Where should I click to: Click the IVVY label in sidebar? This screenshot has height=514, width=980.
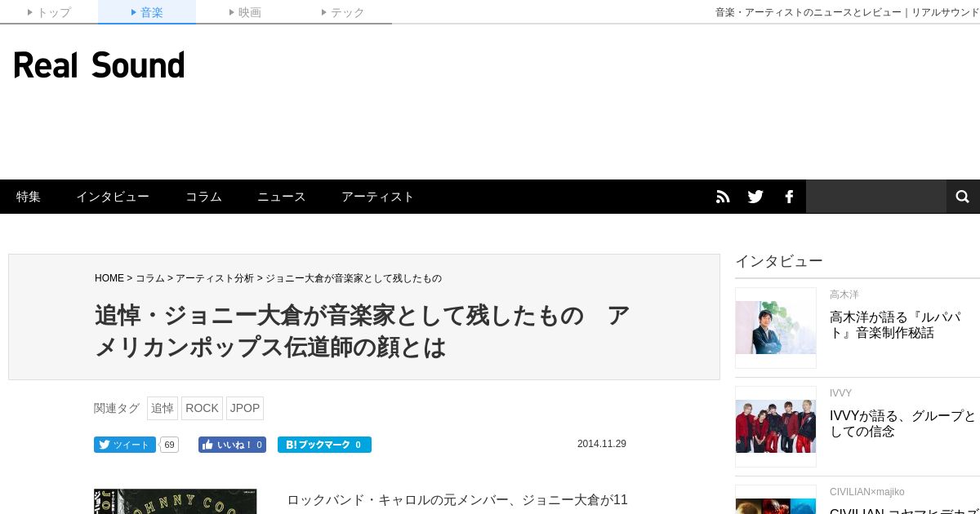840,393
